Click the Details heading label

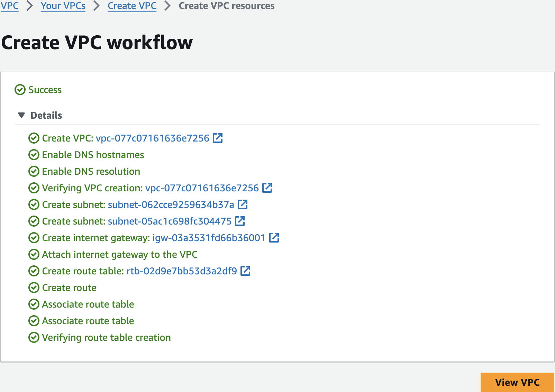[x=46, y=115]
